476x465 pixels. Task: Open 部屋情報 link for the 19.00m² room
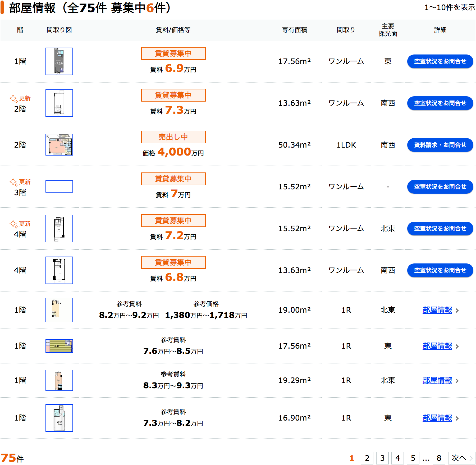tap(437, 310)
